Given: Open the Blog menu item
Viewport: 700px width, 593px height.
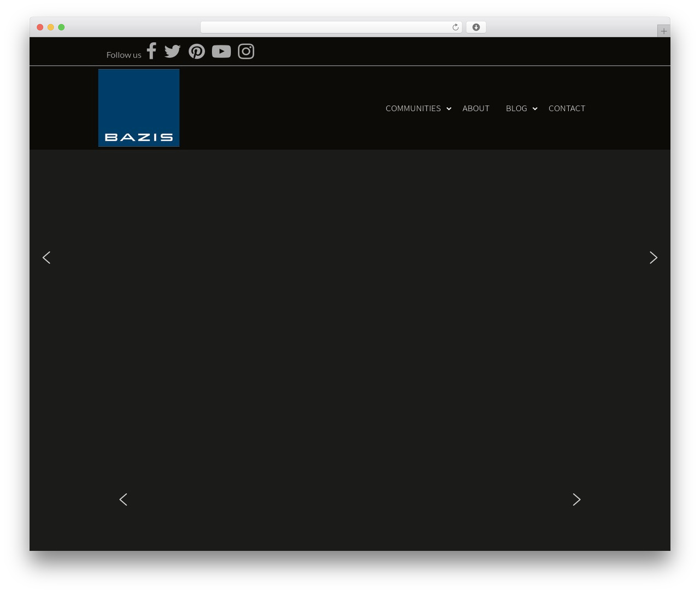Looking at the screenshot, I should (516, 108).
